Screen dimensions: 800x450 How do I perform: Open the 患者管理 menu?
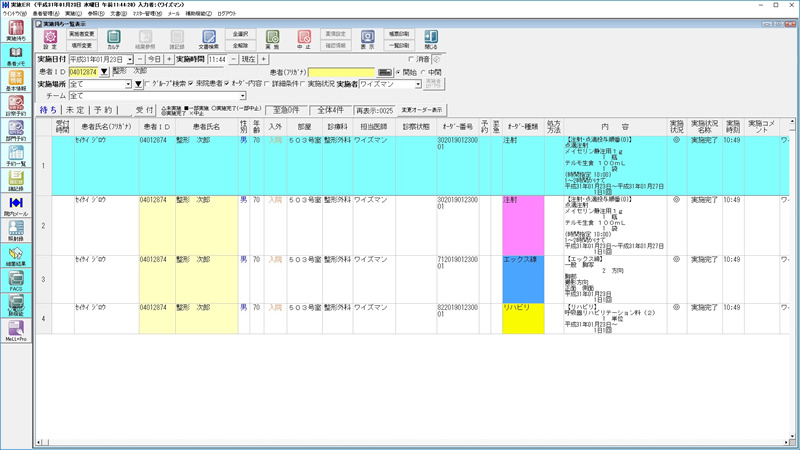[46, 14]
